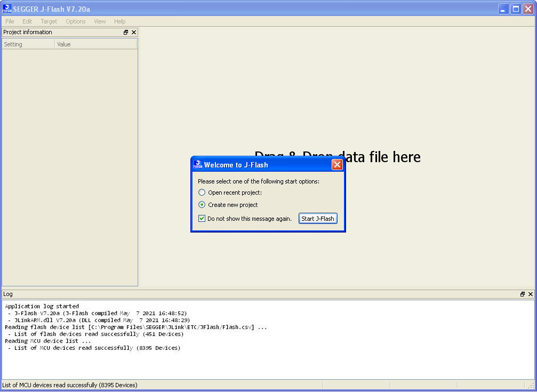Undock the Project information panel
The image size is (537, 392).
point(126,32)
